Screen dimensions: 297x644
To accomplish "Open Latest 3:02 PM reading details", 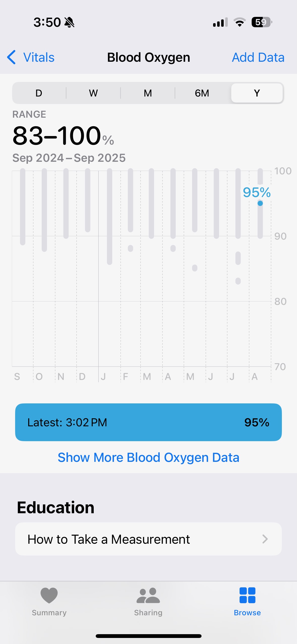I will [x=148, y=422].
